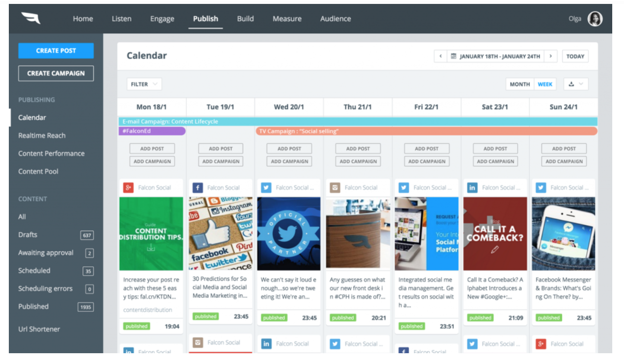The width and height of the screenshot is (624, 364).
Task: Click Instagram icon on Thursday's post
Action: click(x=335, y=187)
